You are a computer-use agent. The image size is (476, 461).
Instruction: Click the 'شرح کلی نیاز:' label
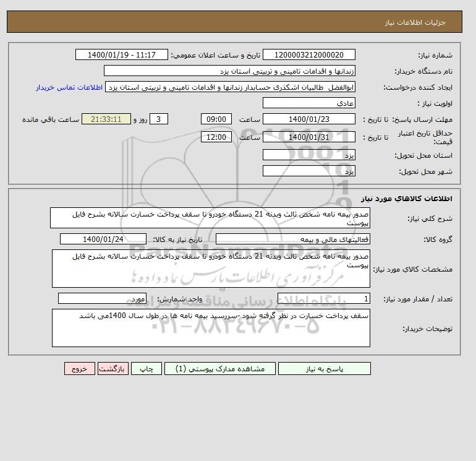pyautogui.click(x=430, y=218)
